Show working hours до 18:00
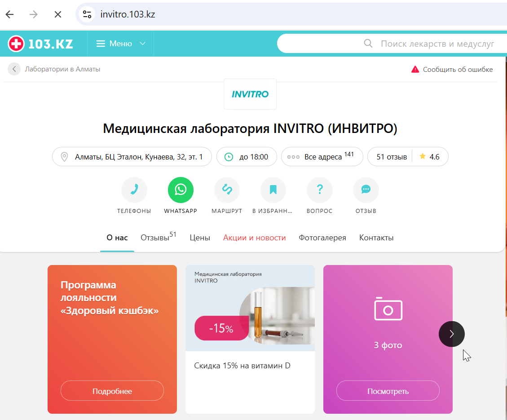 tap(247, 157)
